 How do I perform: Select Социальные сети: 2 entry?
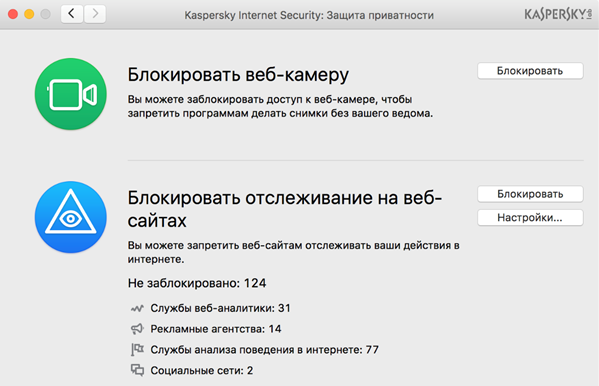tap(202, 370)
